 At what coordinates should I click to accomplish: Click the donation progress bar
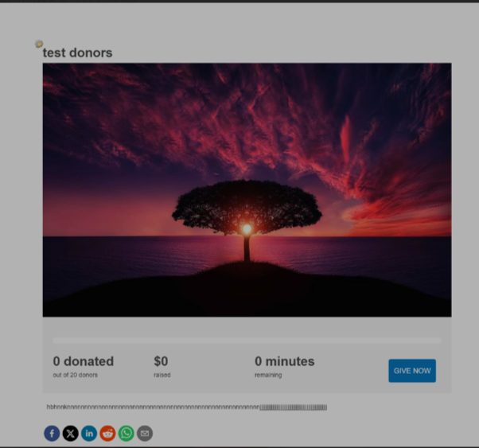[247, 341]
